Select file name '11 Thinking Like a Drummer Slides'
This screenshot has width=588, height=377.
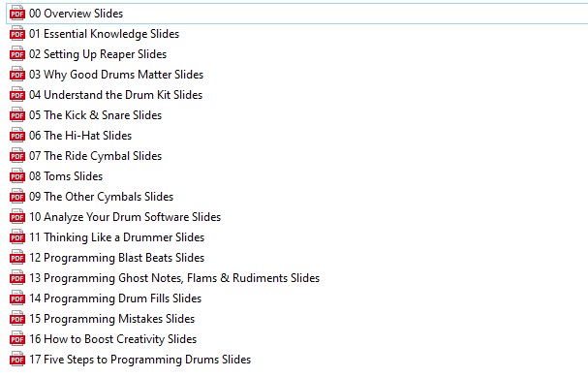click(x=117, y=237)
